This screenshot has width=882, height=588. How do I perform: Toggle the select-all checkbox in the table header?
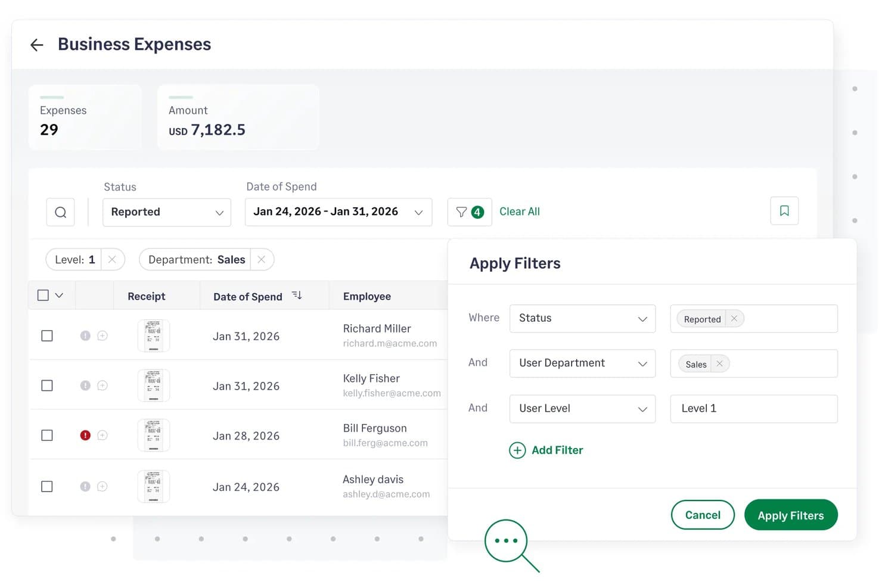[x=43, y=295]
